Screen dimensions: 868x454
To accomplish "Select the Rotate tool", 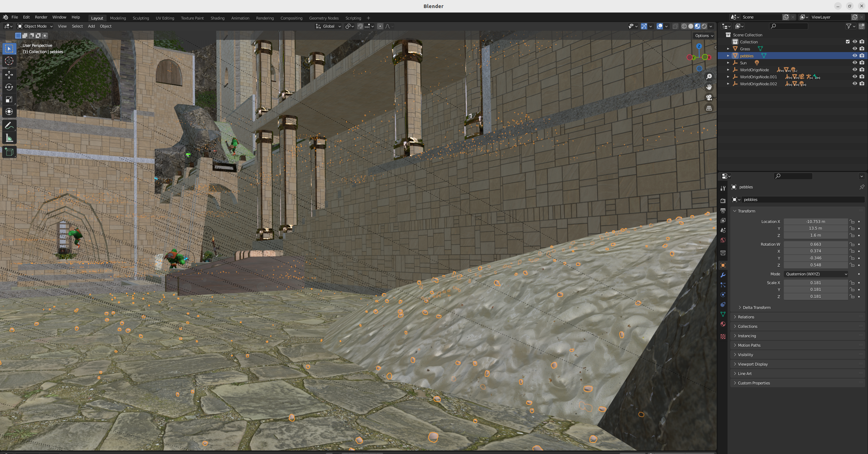I will 9,87.
